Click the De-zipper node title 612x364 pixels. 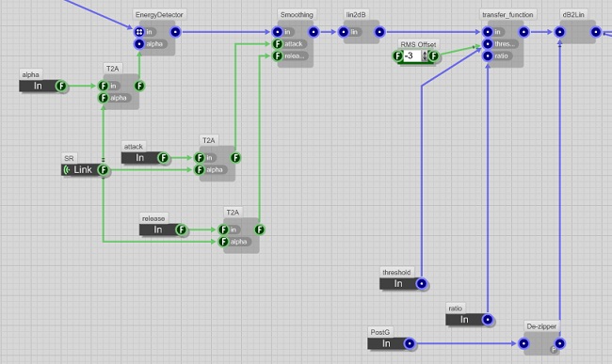point(541,326)
